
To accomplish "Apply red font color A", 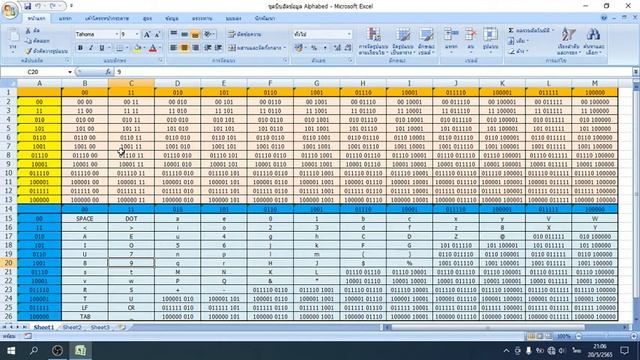I will 153,48.
